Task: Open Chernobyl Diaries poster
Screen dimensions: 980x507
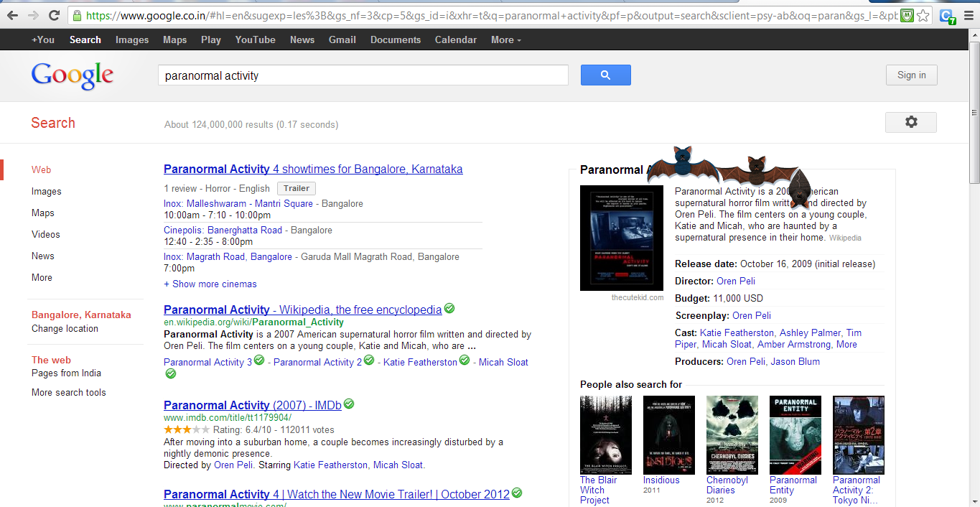Action: 732,435
